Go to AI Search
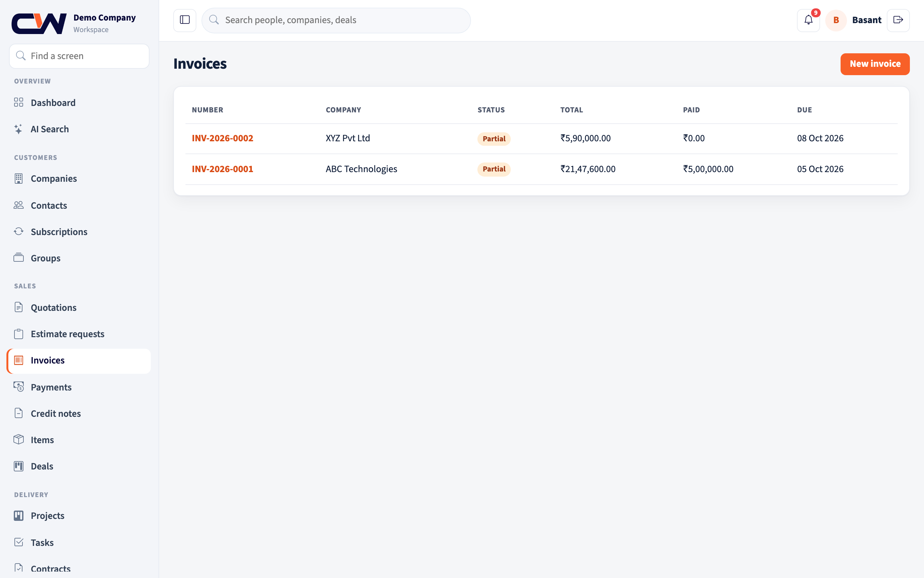Viewport: 924px width, 578px height. coord(79,129)
